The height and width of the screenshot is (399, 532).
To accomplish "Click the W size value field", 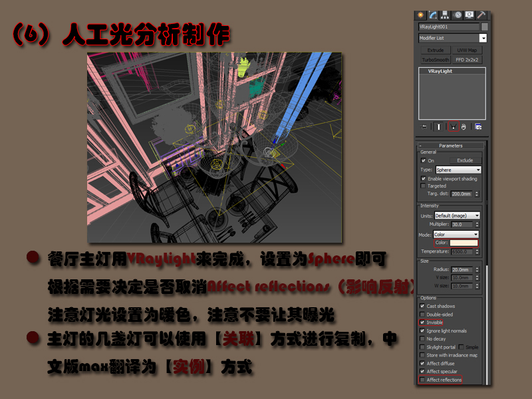I will [x=462, y=286].
